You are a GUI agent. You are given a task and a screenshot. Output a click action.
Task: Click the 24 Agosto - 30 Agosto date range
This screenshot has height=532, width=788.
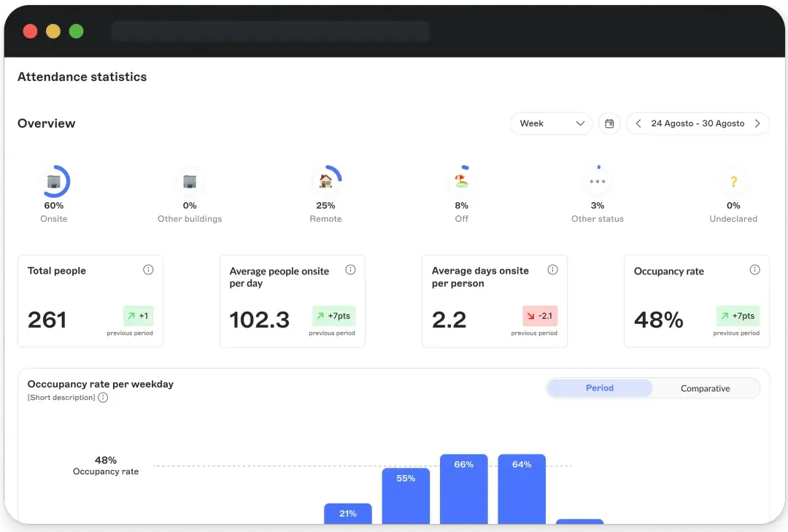pos(698,124)
